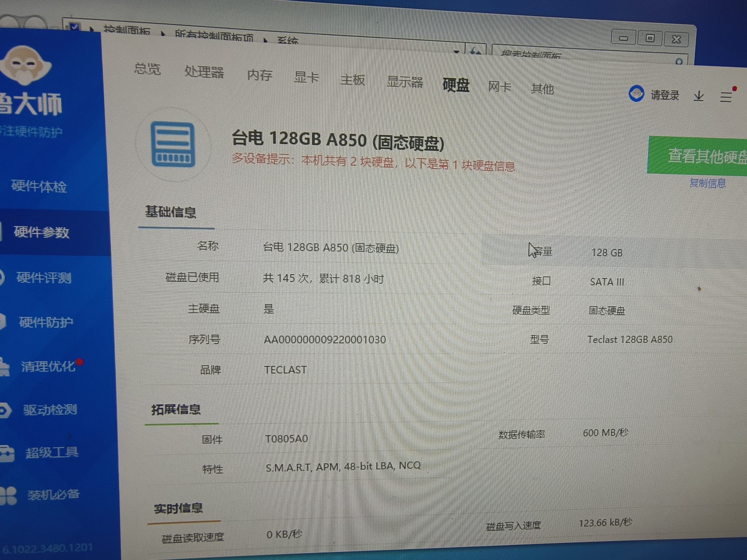Switch to the 显示器 tab
This screenshot has width=747, height=560.
405,82
